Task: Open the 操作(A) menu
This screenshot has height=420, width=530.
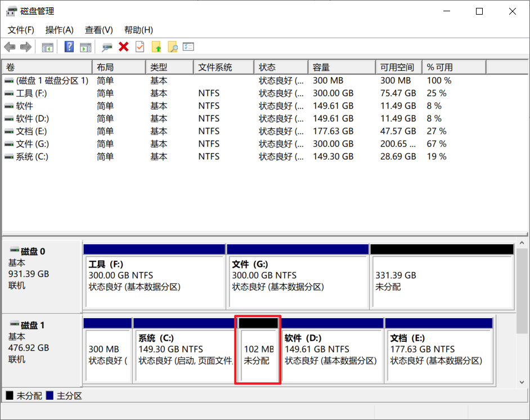Action: coord(59,30)
